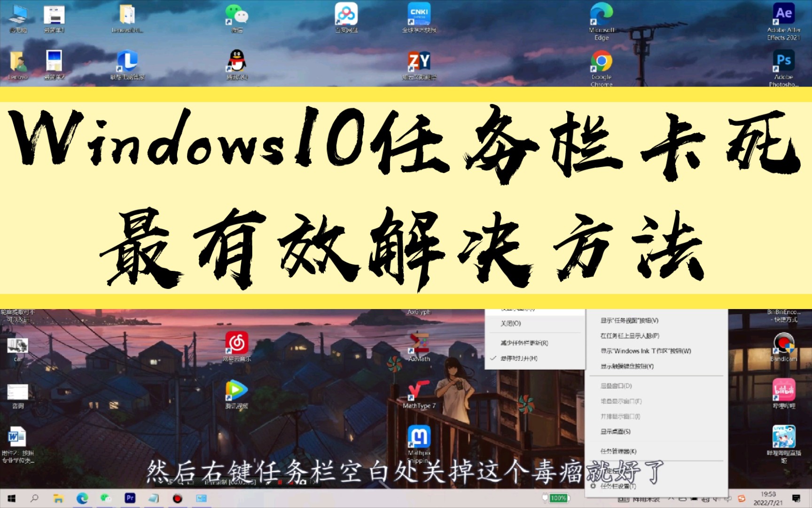Open Sogou input method tray icon

point(742,499)
